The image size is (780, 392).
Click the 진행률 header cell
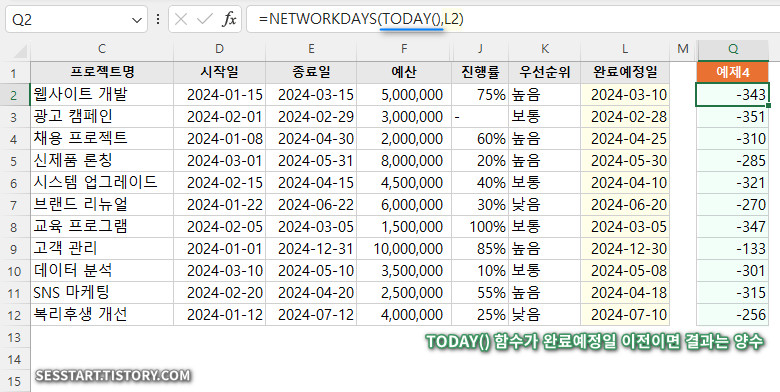pyautogui.click(x=480, y=73)
